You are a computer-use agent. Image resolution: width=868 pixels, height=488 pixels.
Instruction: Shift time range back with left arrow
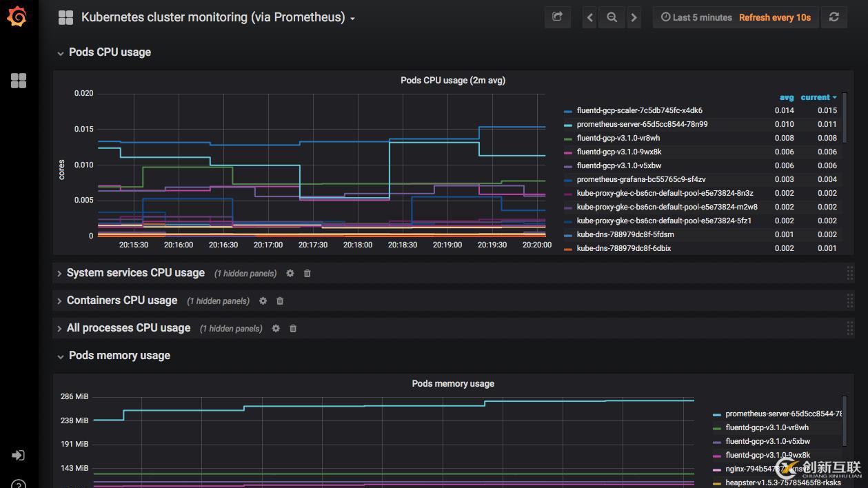(589, 17)
